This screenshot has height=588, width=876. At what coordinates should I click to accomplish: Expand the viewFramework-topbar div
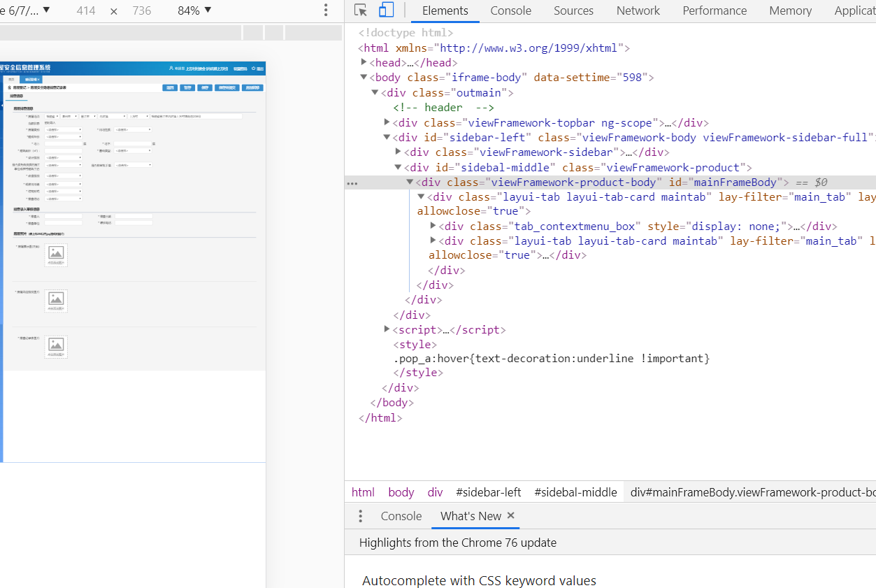point(387,122)
